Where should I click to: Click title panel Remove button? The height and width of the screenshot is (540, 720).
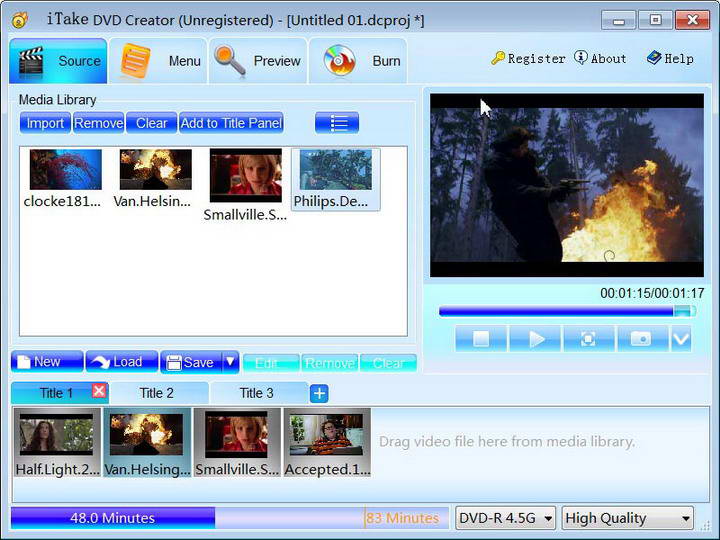click(x=330, y=363)
